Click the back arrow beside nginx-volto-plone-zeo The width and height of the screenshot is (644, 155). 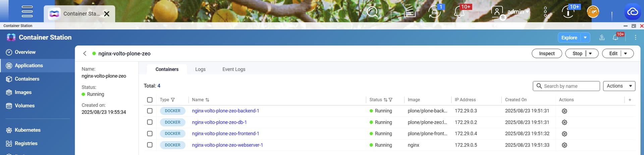[85, 54]
